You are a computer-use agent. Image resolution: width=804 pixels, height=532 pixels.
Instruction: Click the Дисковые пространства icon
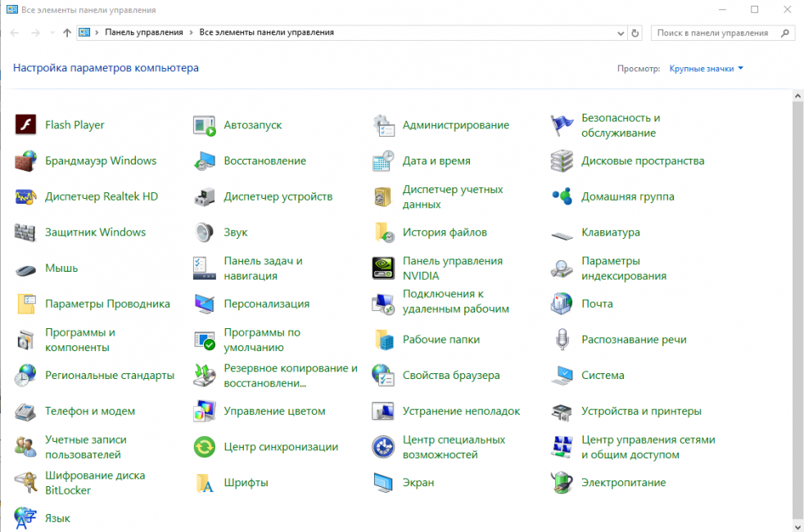pyautogui.click(x=562, y=160)
